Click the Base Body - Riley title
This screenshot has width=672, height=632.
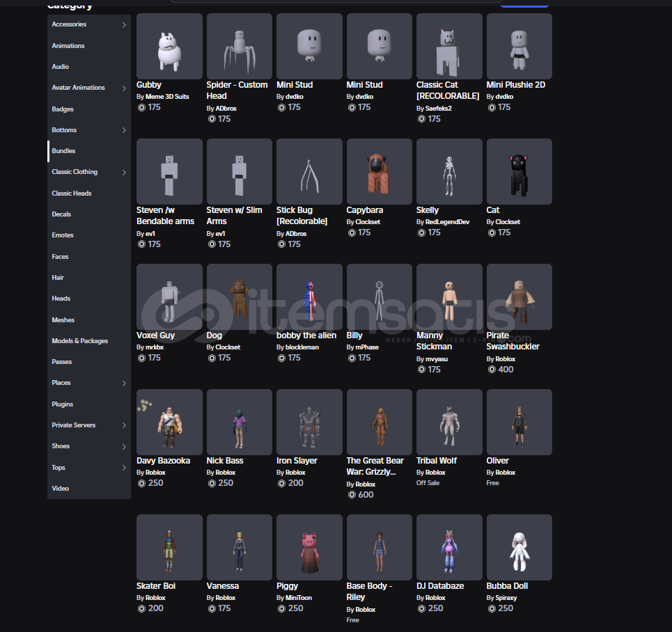click(370, 592)
